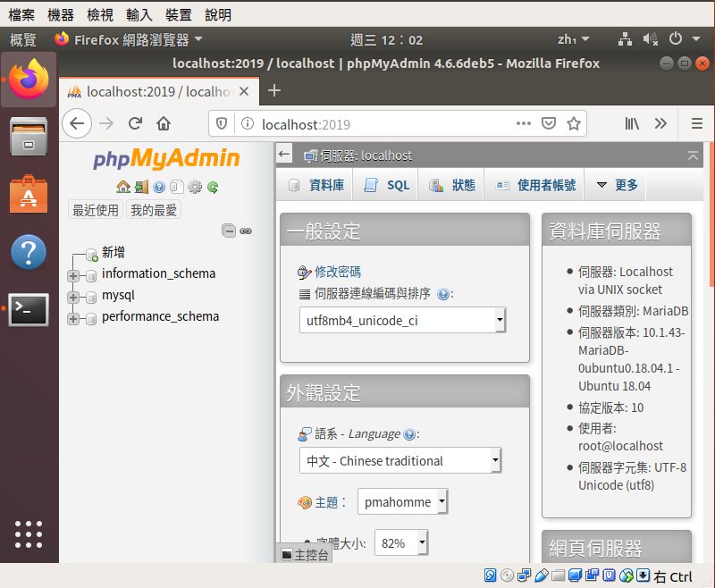Close the localhost:2019 browser tab
The width and height of the screenshot is (715, 588).
[x=244, y=92]
